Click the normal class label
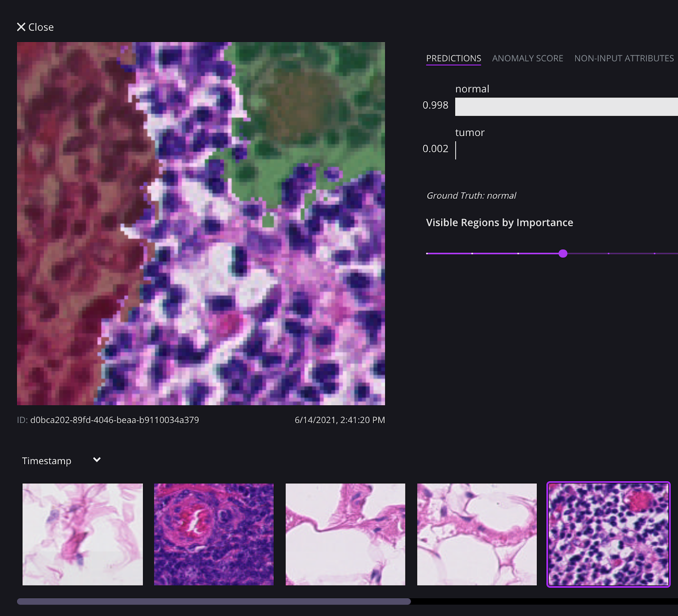 (472, 89)
